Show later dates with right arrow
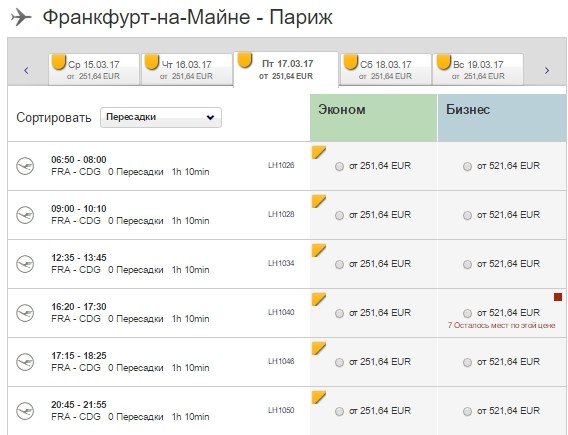 pyautogui.click(x=547, y=70)
